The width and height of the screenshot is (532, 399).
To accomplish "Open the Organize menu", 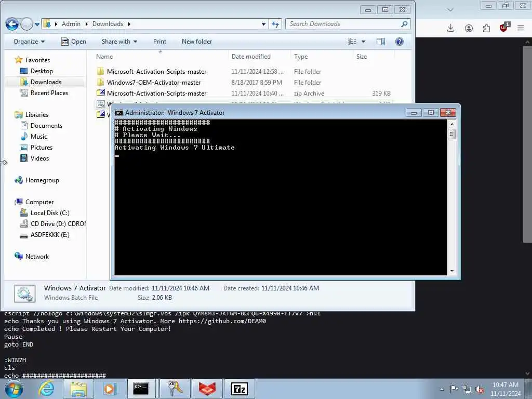I will coord(29,42).
